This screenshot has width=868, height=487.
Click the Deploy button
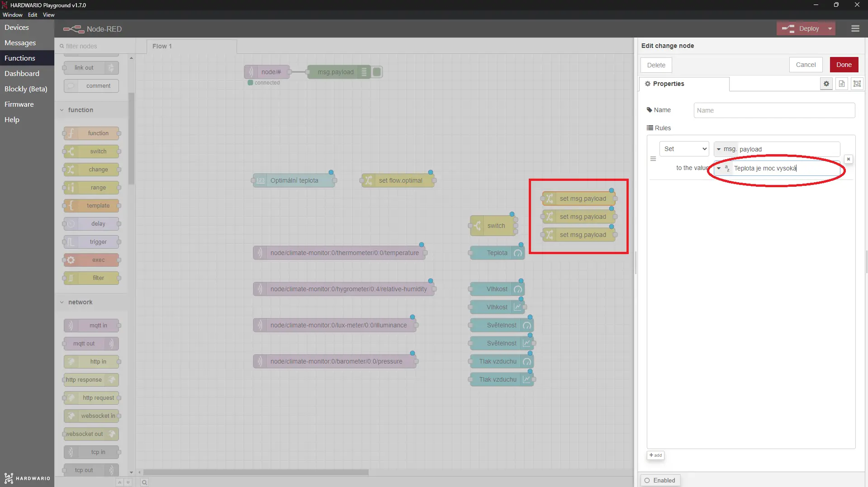click(801, 28)
